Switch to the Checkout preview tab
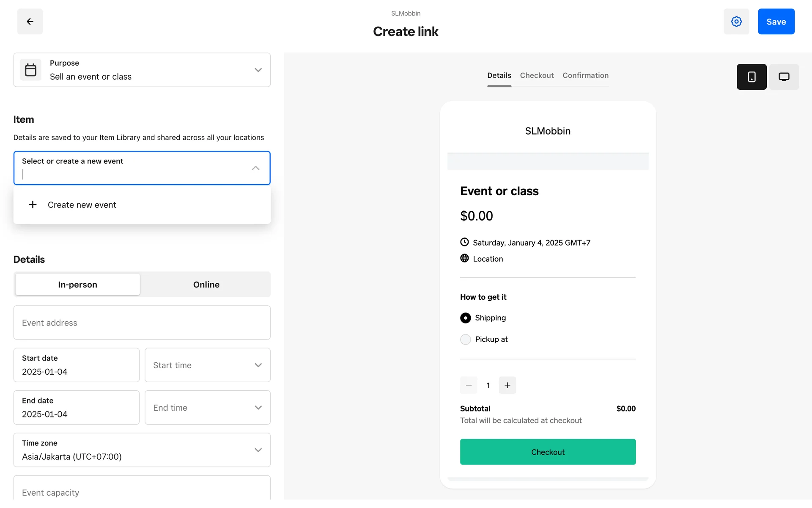Image resolution: width=812 pixels, height=508 pixels. coord(537,75)
